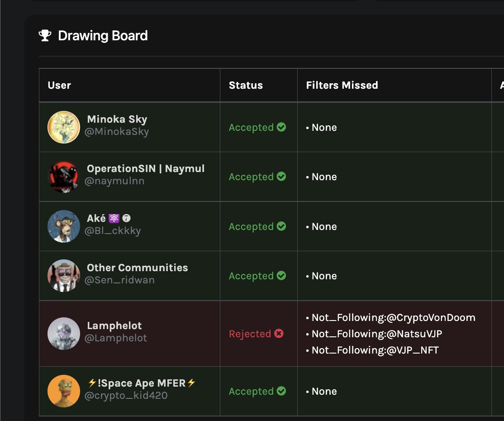Click the None filter entry for @Bl_ckkky
Viewport: 504px width, 421px height.
point(321,226)
